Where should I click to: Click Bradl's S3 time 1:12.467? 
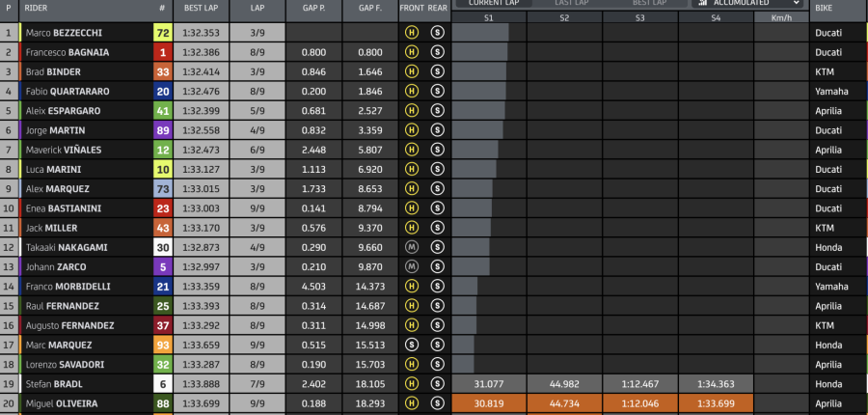pos(640,384)
